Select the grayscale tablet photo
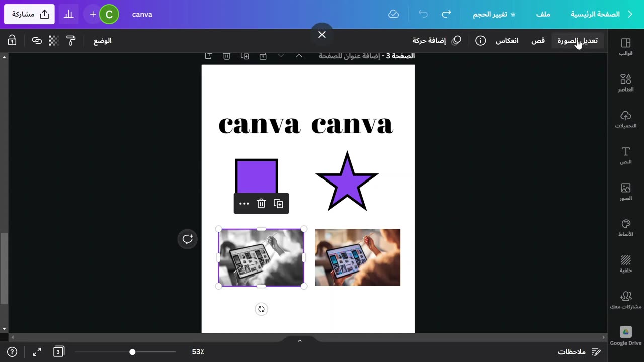This screenshot has width=644, height=362. click(261, 257)
